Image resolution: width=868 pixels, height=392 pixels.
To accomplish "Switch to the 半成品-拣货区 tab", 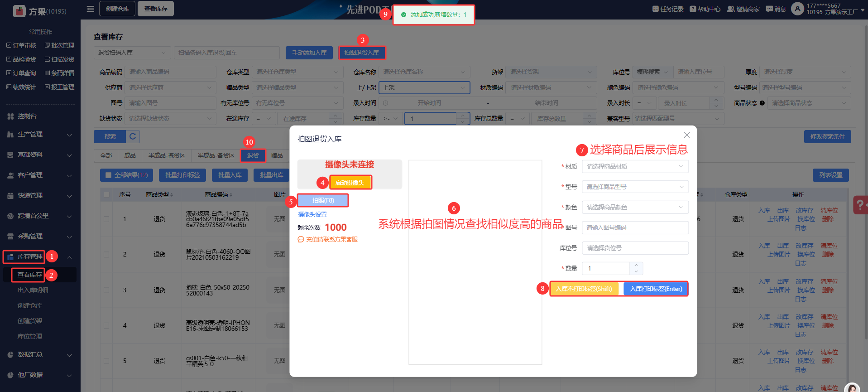I will pyautogui.click(x=167, y=155).
